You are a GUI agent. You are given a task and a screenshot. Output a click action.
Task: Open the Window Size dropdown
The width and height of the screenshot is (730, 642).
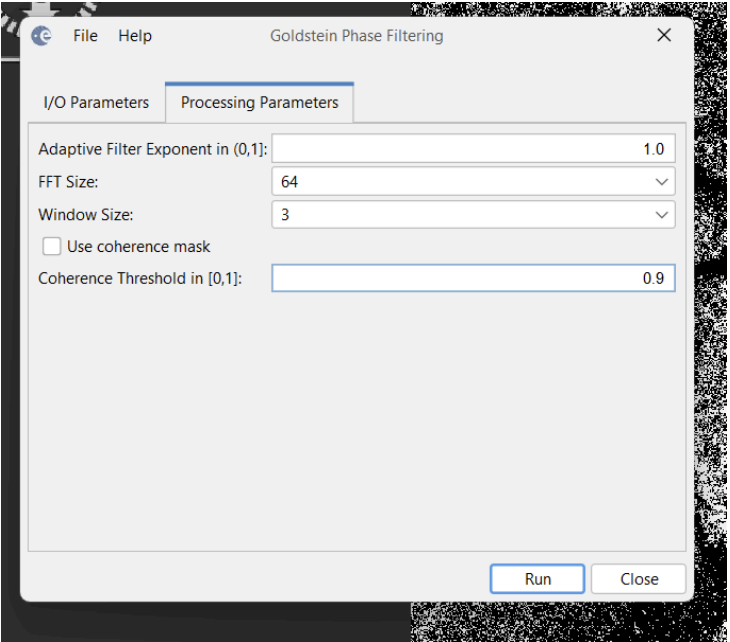tap(473, 215)
